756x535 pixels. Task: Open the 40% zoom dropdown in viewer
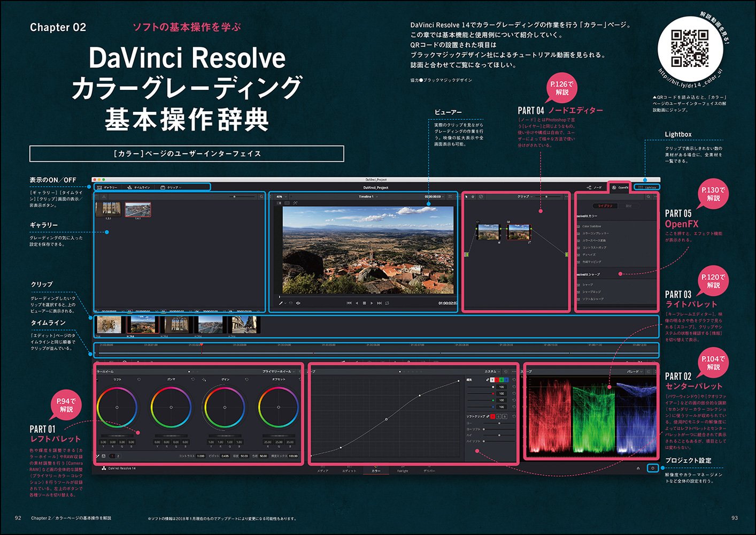[280, 197]
